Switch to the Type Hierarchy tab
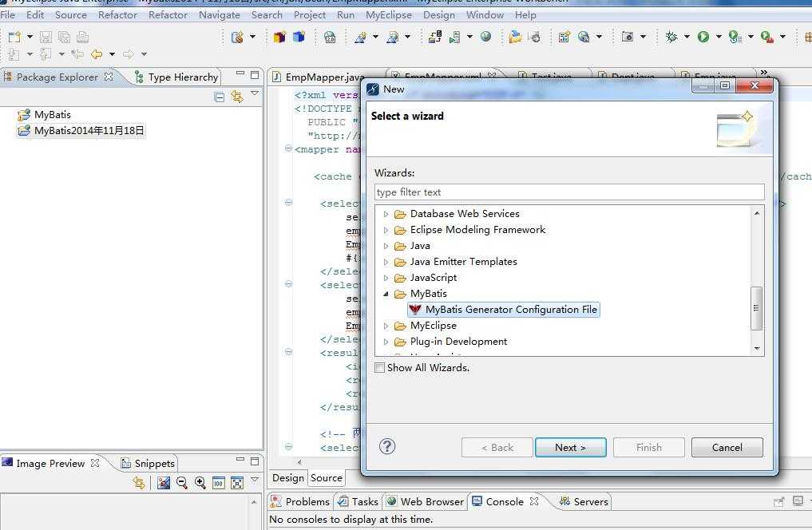The width and height of the screenshot is (812, 530). [177, 77]
